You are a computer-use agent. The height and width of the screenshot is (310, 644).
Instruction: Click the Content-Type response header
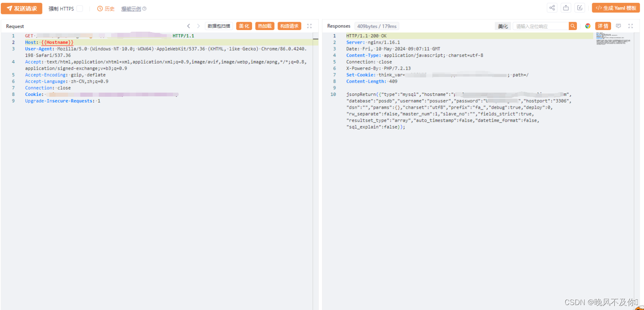point(415,55)
